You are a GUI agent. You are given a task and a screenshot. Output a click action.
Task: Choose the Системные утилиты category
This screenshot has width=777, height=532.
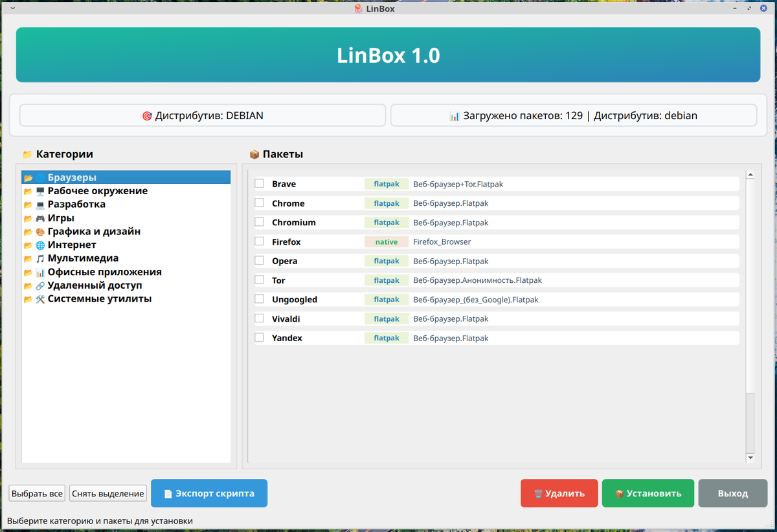(x=126, y=299)
